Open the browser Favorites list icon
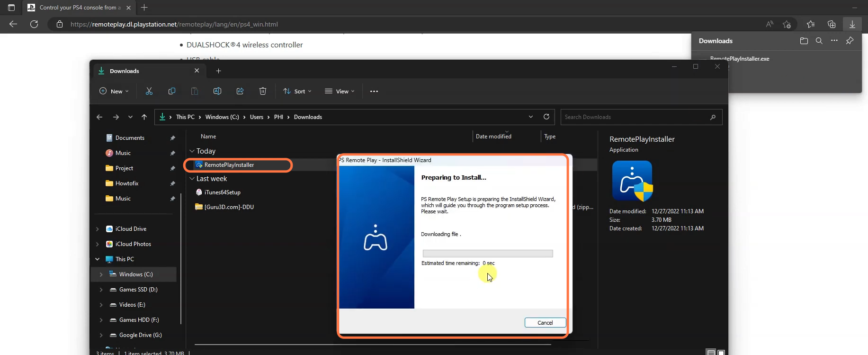This screenshot has height=355, width=868. point(811,24)
